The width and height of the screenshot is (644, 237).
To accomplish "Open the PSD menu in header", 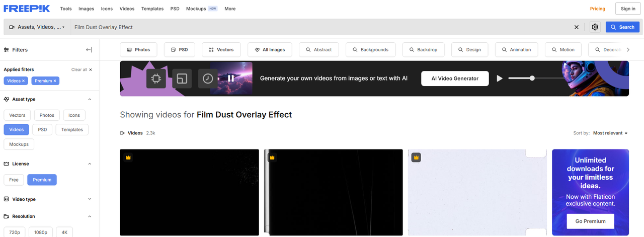I will [x=175, y=9].
